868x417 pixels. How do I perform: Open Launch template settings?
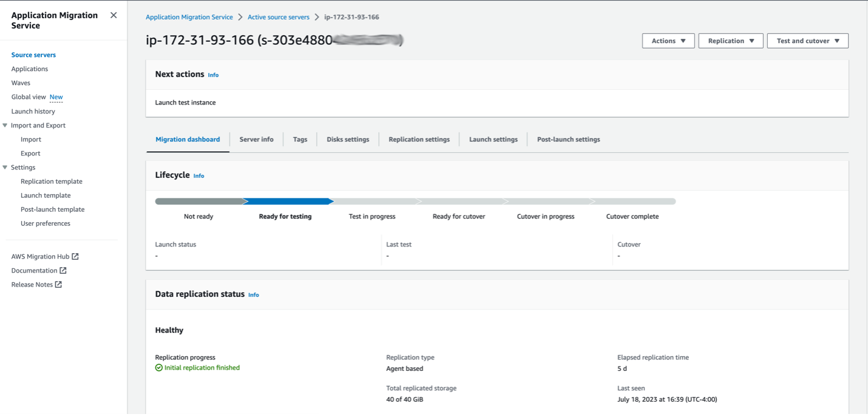tap(46, 195)
